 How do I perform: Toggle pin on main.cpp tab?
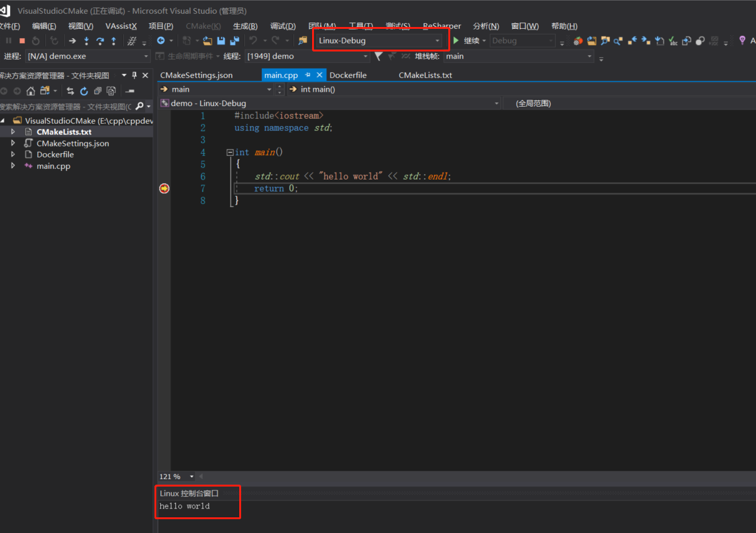click(x=308, y=75)
